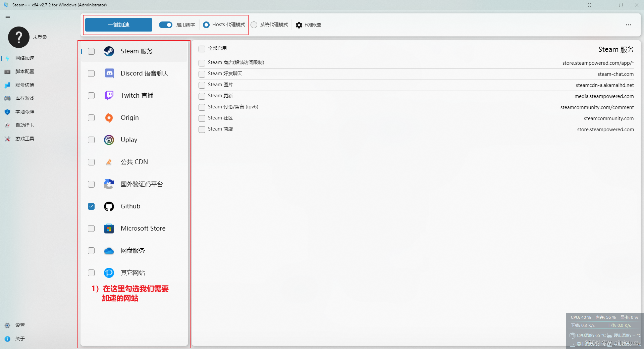Click the 关于 info icon
Screen dimensions: 644x349
[7, 339]
